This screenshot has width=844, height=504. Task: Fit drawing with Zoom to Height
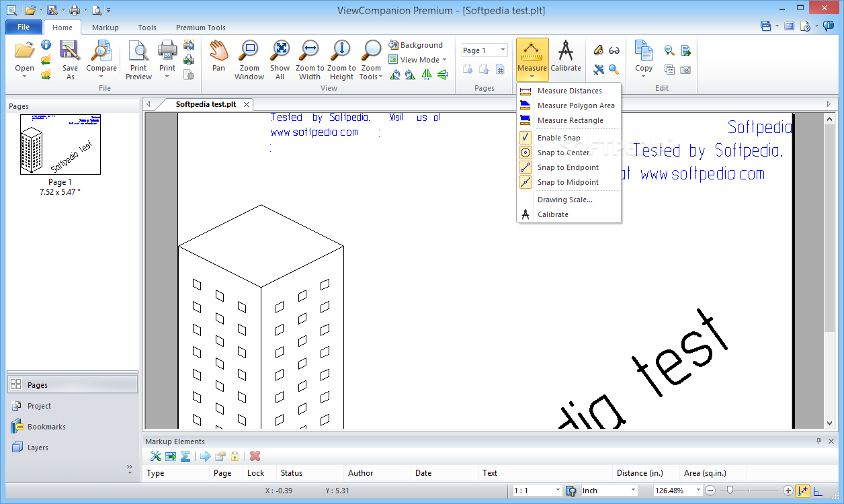point(341,60)
